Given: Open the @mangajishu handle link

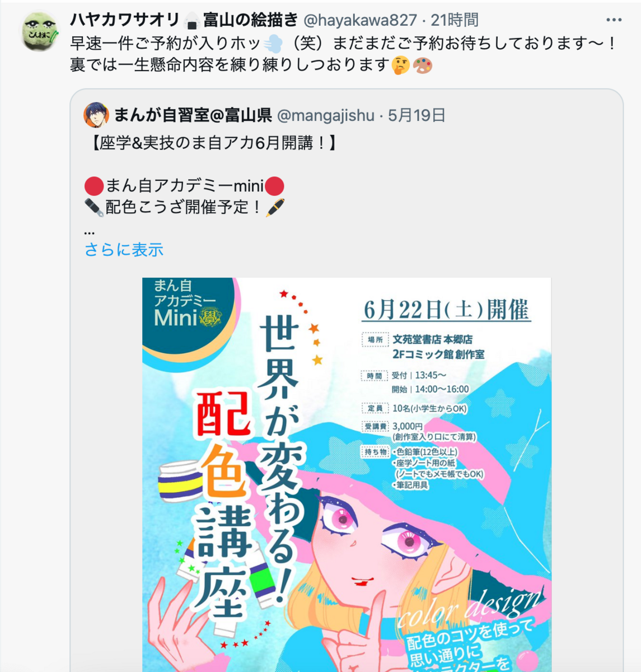Looking at the screenshot, I should tap(326, 115).
